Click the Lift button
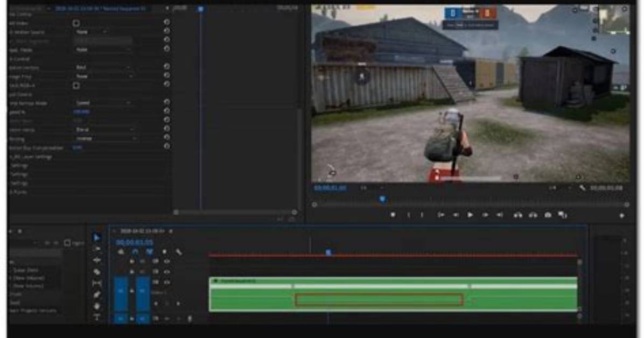This screenshot has height=338, width=644. [x=518, y=215]
